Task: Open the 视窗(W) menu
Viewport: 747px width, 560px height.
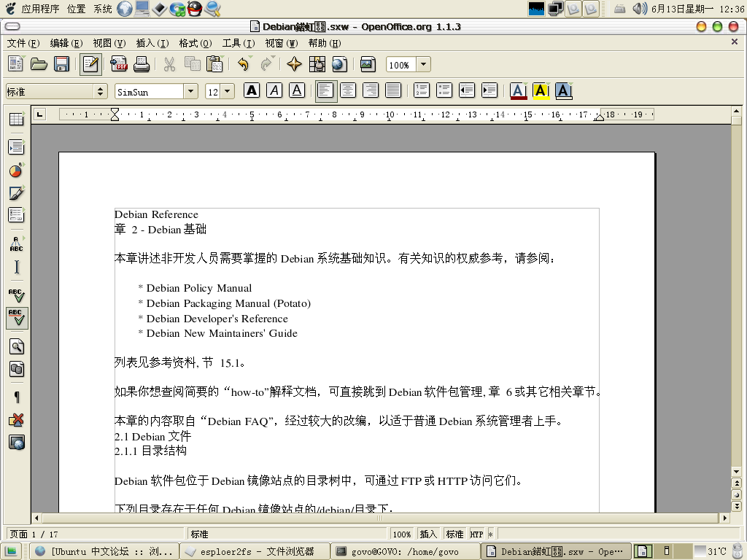Action: 282,43
